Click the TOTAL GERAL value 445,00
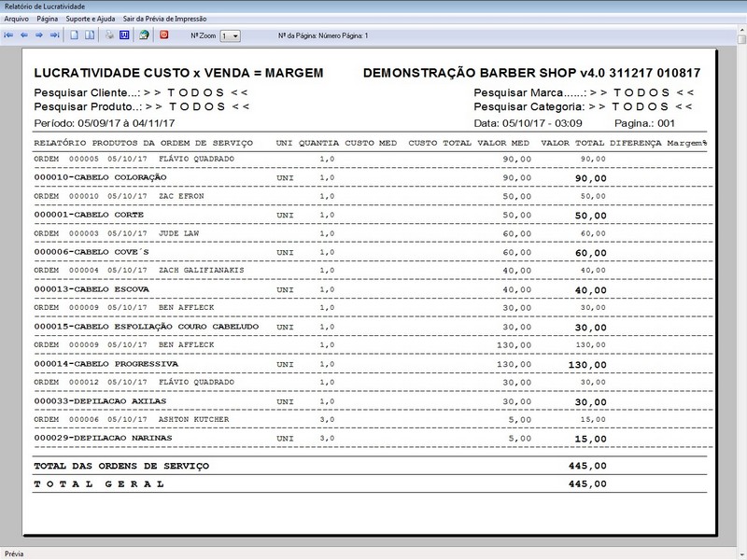 [x=586, y=483]
